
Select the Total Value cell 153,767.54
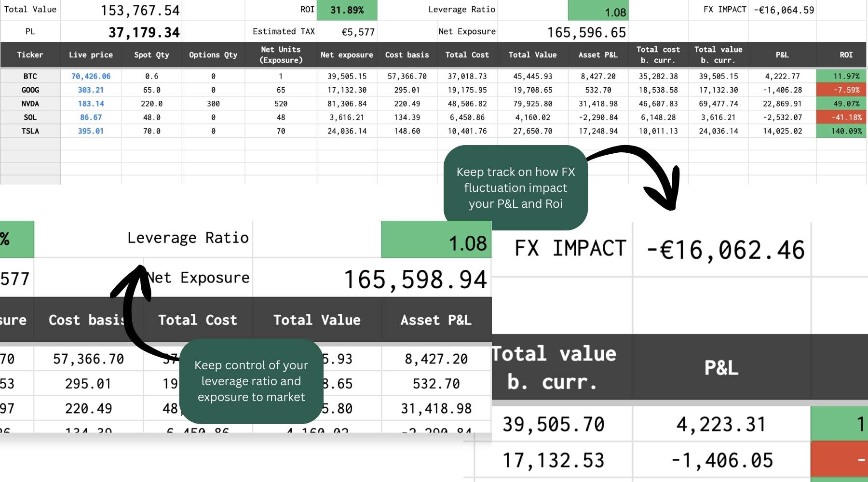point(140,10)
